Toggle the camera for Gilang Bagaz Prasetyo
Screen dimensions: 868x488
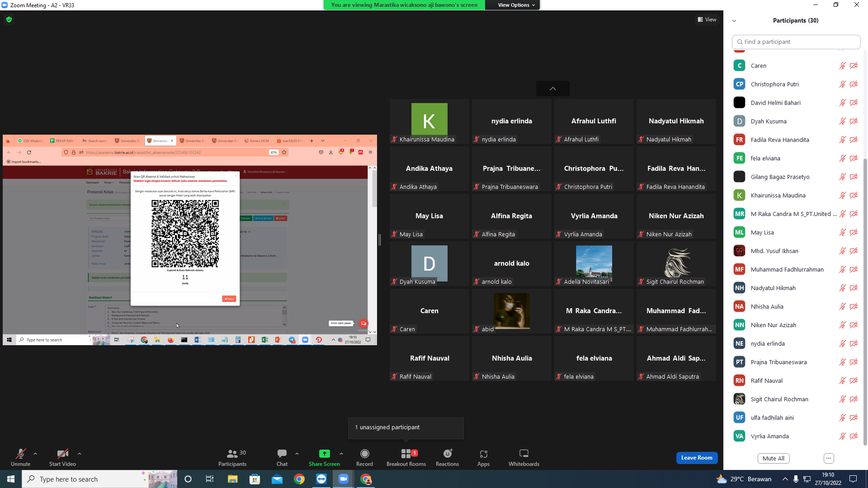coord(854,177)
